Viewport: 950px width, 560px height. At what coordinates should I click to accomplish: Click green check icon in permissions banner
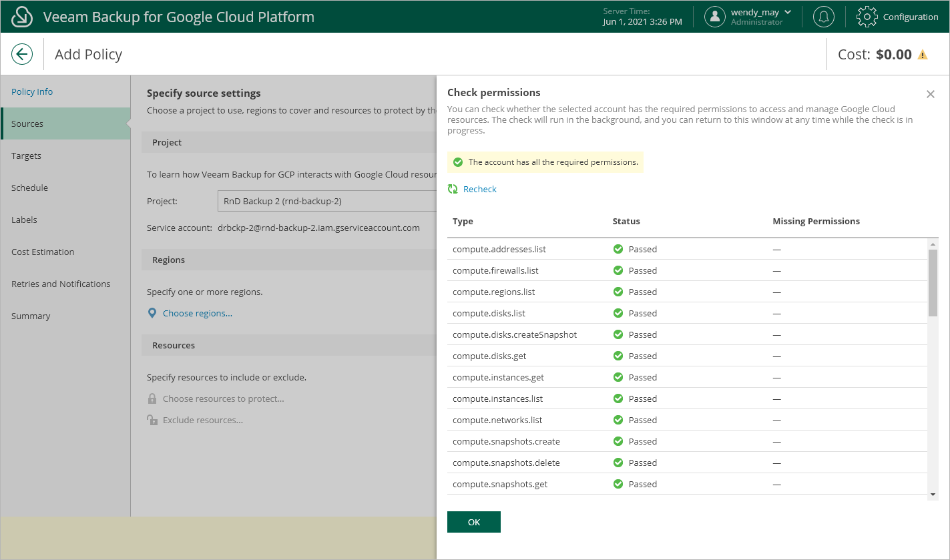pyautogui.click(x=457, y=162)
